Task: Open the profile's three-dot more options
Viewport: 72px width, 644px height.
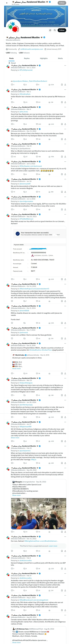Action: point(50,30)
